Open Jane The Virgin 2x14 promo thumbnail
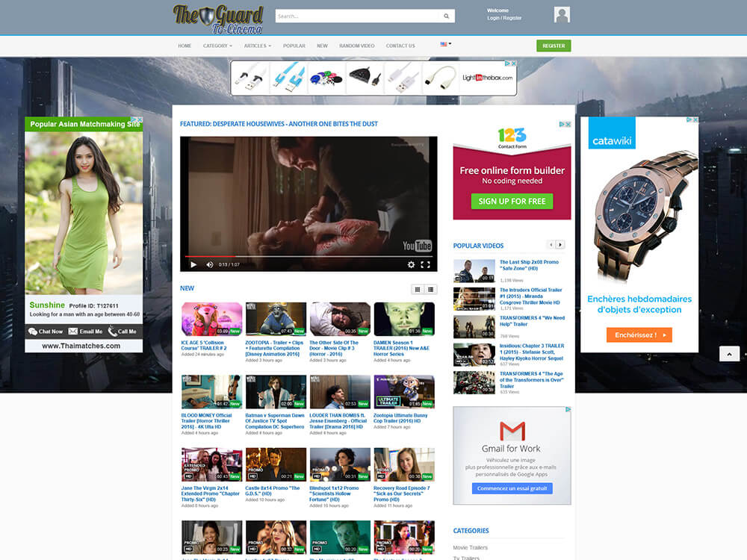 [211, 464]
